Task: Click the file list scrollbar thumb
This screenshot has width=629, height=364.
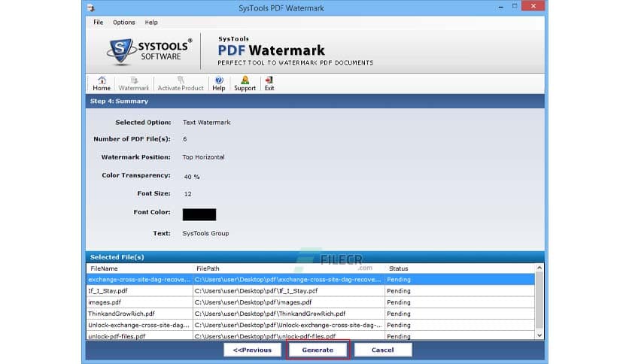Action: (x=539, y=300)
